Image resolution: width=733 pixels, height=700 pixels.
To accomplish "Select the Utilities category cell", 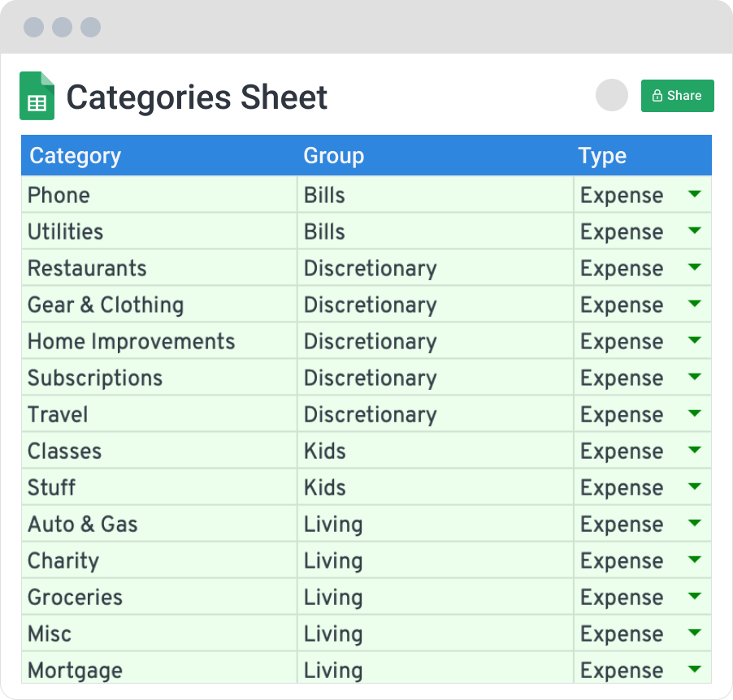I will tap(159, 231).
